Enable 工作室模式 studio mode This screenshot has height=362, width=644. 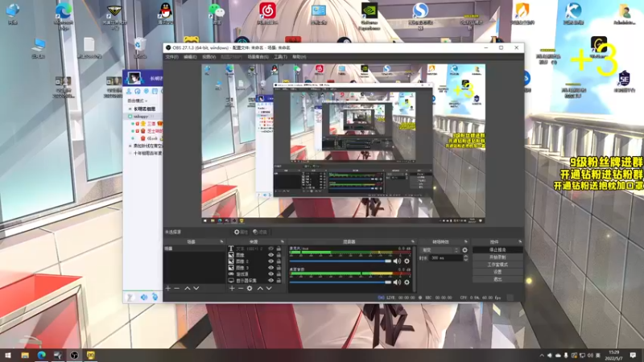[497, 265]
